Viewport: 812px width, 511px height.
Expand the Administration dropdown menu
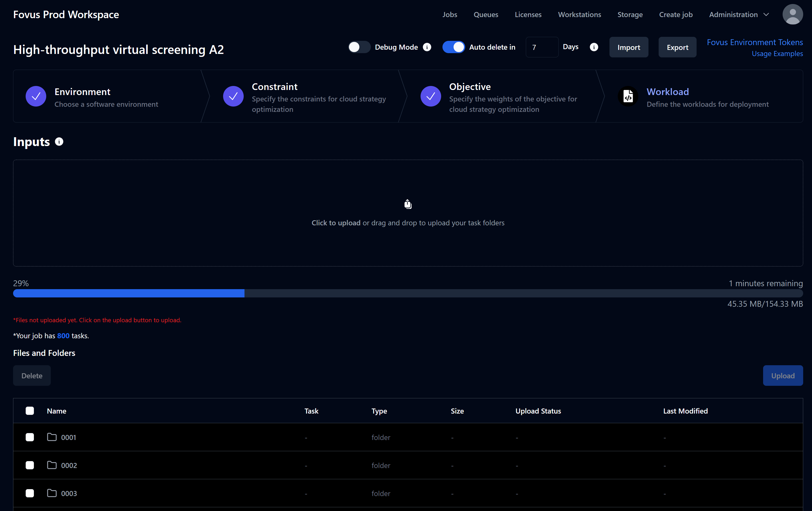pyautogui.click(x=739, y=14)
